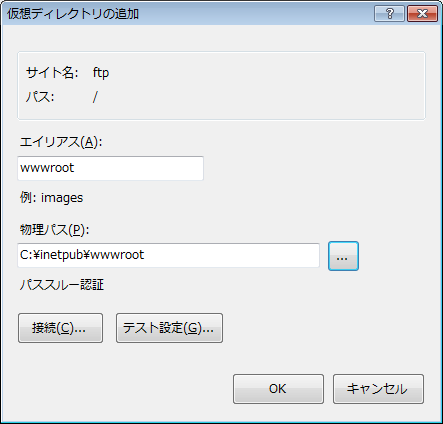443x424 pixels.
Task: Open the browse button with three dots
Action: pos(343,256)
